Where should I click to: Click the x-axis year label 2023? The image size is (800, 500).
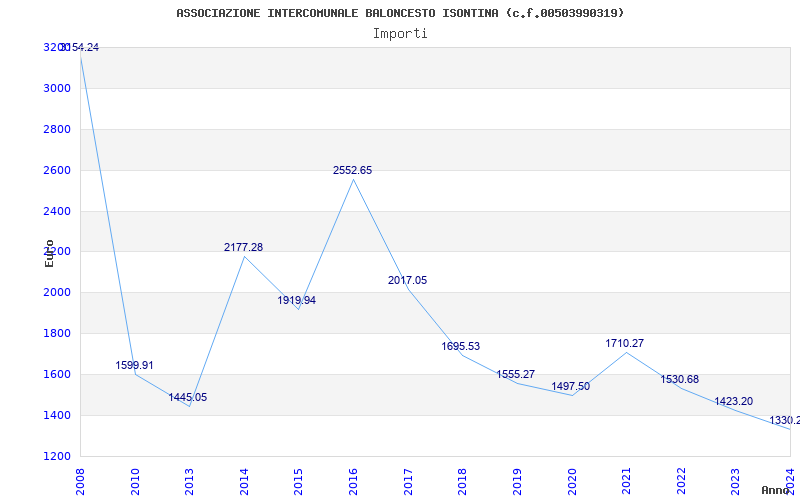(736, 482)
